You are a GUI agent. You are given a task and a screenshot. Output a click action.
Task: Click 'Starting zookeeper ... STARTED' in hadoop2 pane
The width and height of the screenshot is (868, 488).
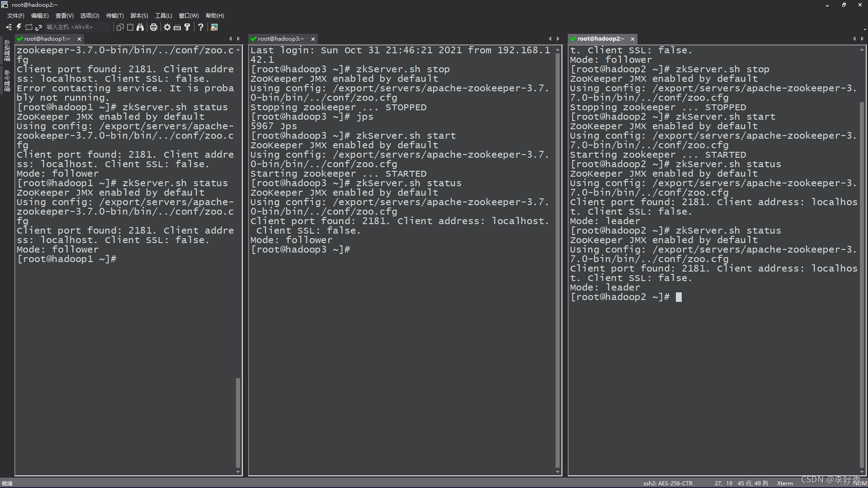pyautogui.click(x=658, y=155)
